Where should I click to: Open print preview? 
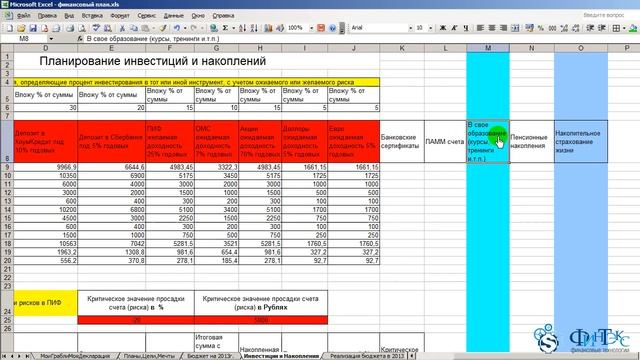82,28
